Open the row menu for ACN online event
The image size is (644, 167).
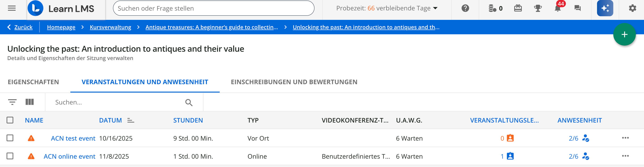pyautogui.click(x=625, y=156)
